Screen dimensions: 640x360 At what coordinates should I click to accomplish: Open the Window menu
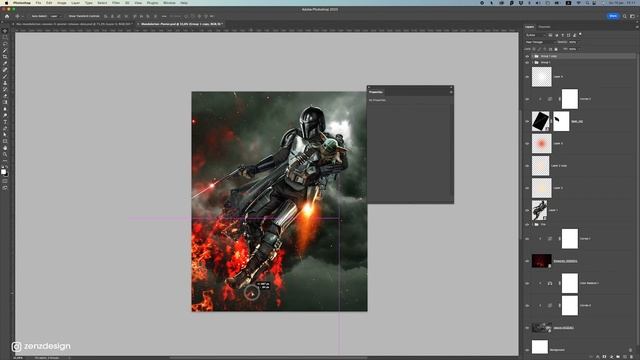coord(169,2)
